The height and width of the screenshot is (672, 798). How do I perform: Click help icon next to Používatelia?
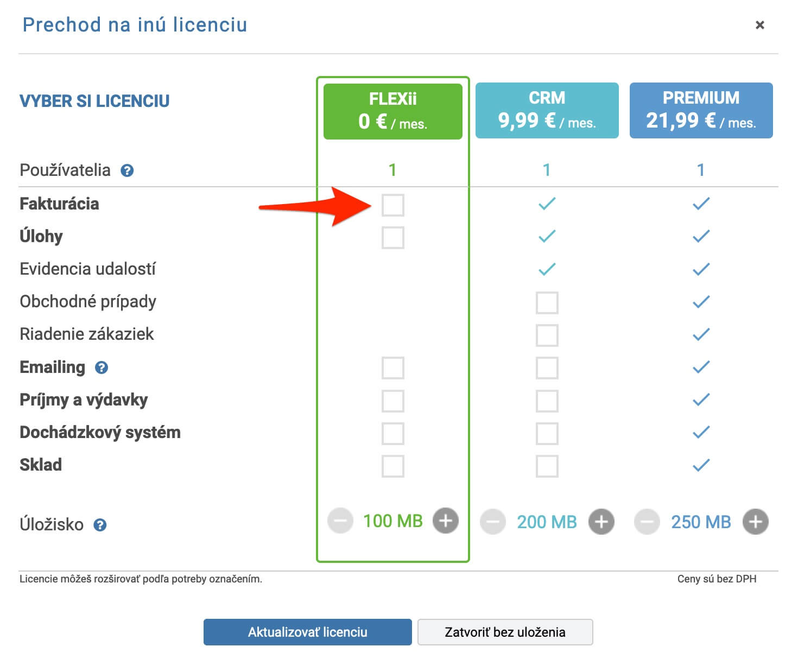[x=127, y=170]
